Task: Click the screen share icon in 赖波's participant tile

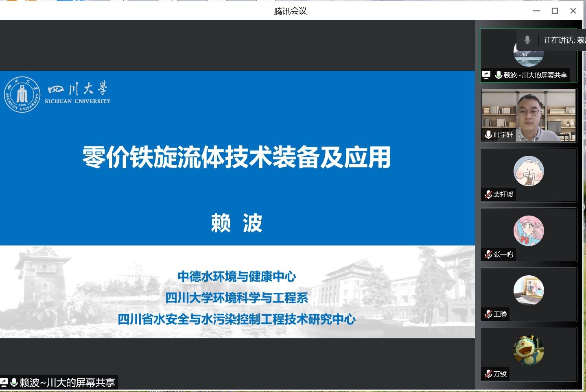Action: [x=486, y=75]
